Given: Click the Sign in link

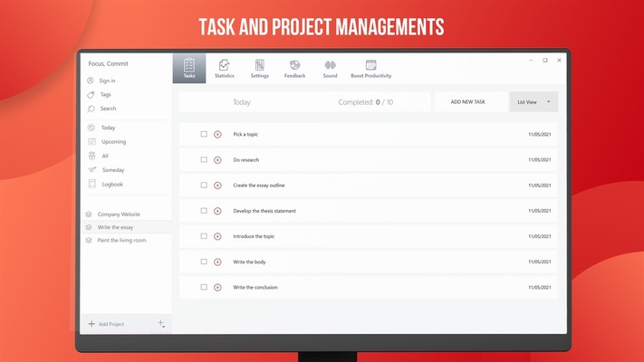Looking at the screenshot, I should click(107, 81).
